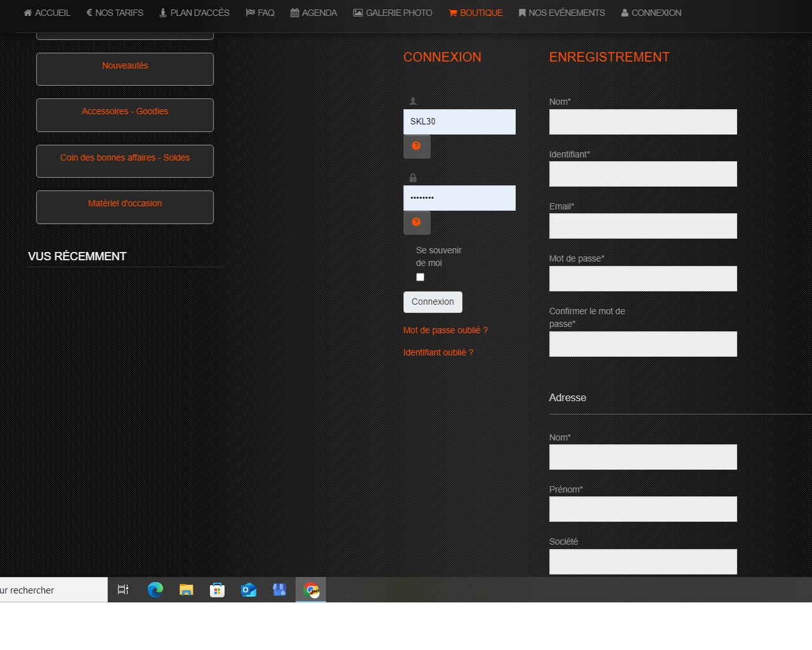Click the password field in Connexion
Viewport: 812px width, 650px height.
459,198
